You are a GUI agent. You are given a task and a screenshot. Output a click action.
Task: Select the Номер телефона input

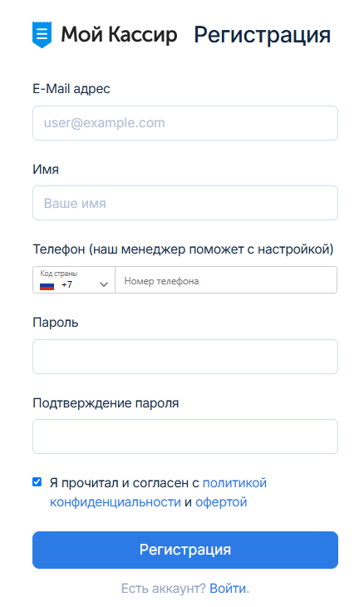click(x=226, y=280)
